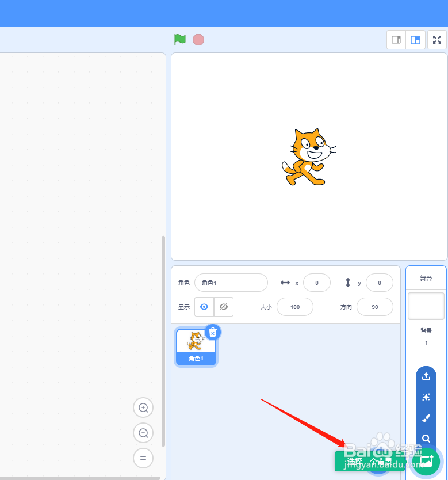The image size is (448, 480).
Task: Click the green flag to run the project
Action: point(180,40)
